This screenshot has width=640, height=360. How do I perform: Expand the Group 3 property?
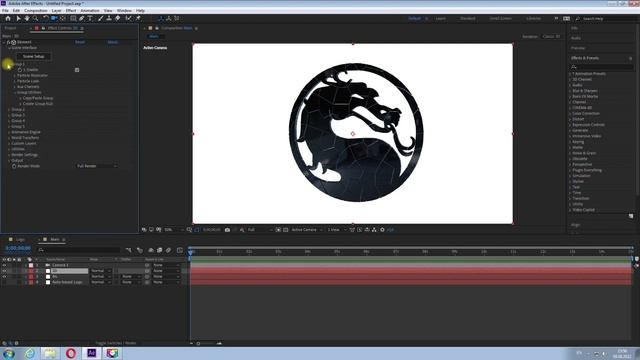tap(9, 116)
